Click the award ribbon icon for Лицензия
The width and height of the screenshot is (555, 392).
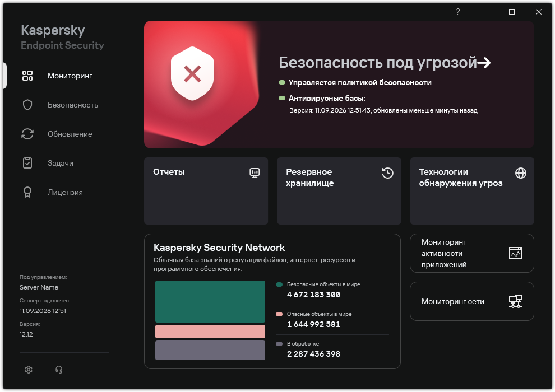27,192
